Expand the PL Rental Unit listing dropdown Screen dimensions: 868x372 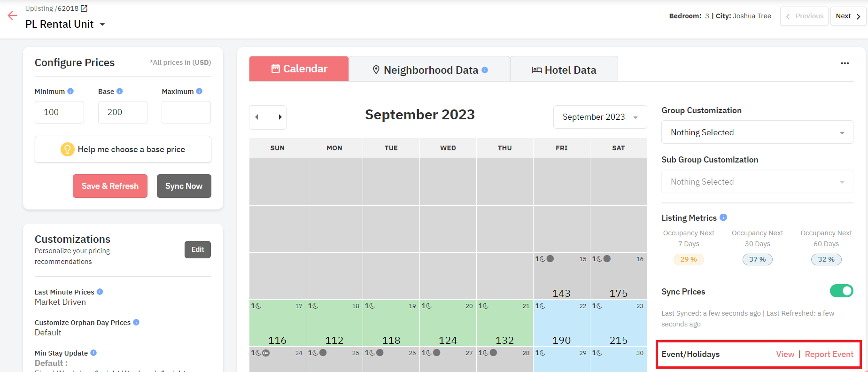point(102,24)
